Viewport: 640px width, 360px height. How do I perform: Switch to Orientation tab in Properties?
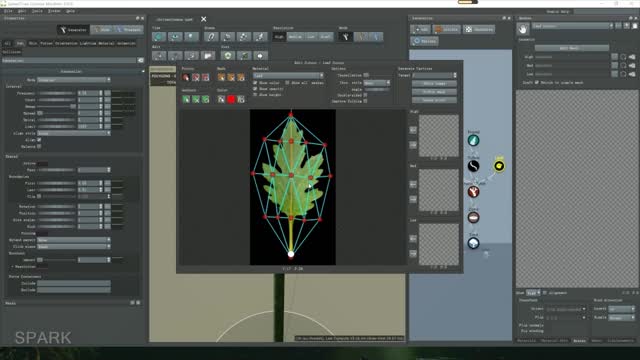coord(67,43)
